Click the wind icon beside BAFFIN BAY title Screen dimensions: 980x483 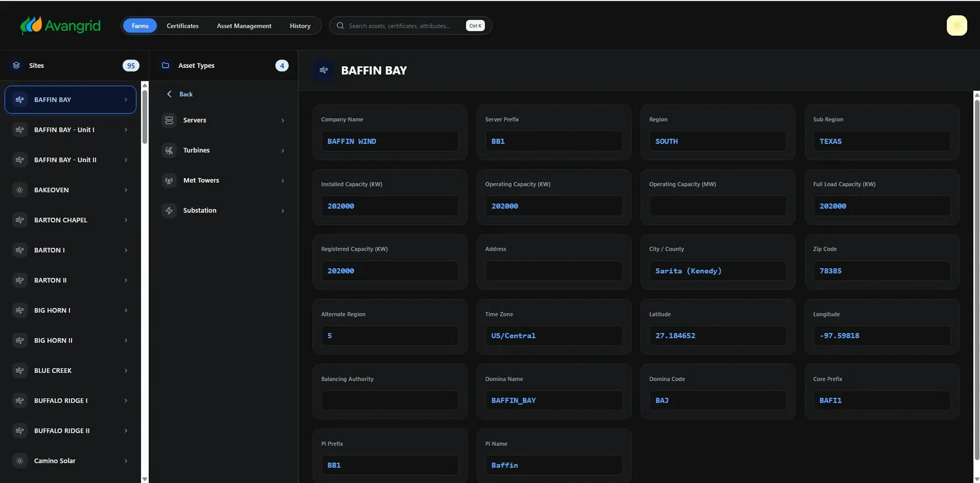coord(323,70)
